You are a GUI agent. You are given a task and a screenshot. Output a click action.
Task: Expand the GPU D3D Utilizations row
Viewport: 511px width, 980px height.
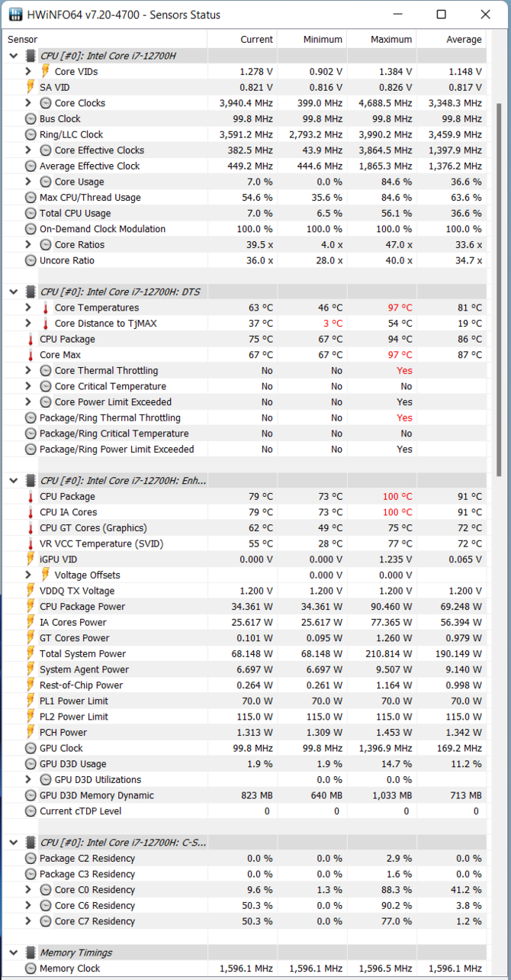tap(28, 779)
